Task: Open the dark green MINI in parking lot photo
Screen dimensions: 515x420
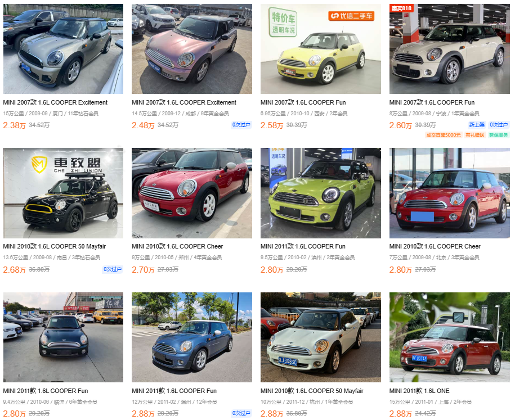Action: click(x=63, y=337)
